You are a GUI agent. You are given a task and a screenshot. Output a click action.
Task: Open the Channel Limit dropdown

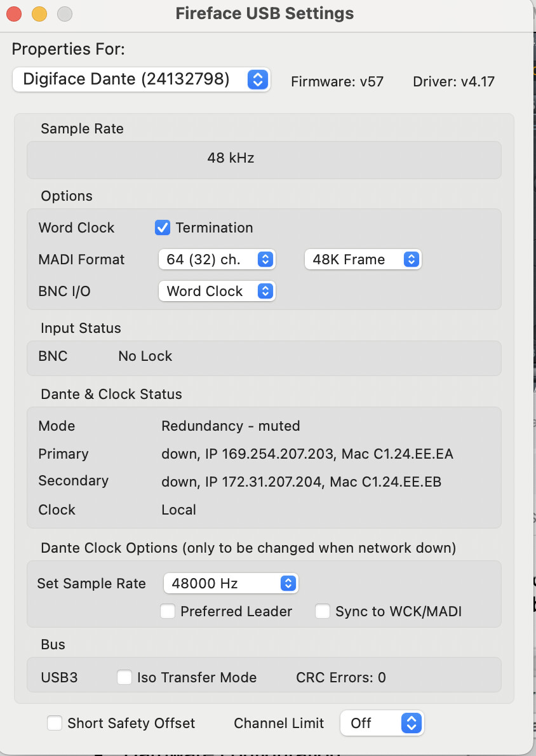[382, 723]
